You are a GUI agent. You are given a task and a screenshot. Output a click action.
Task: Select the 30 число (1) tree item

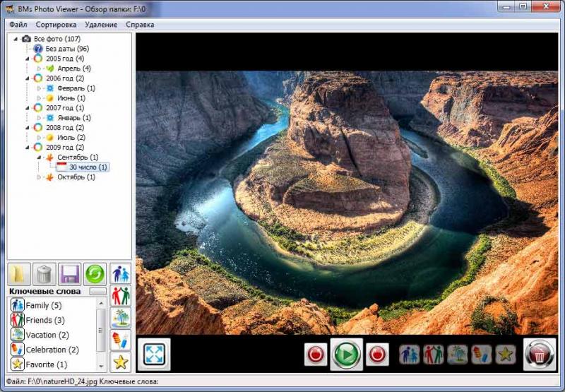pos(88,167)
